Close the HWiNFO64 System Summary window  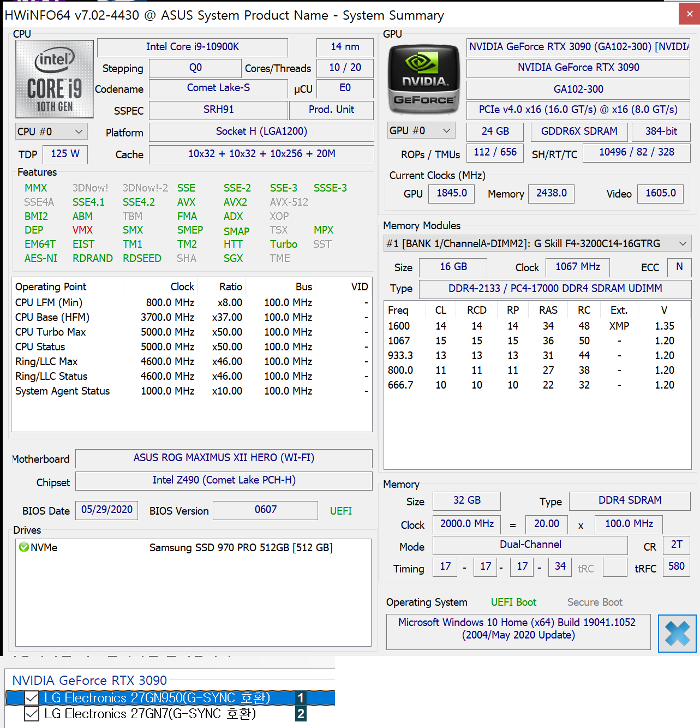click(689, 14)
